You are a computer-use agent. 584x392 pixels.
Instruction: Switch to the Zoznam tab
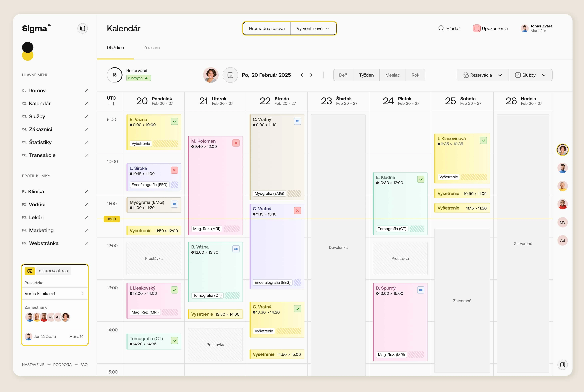pyautogui.click(x=151, y=48)
